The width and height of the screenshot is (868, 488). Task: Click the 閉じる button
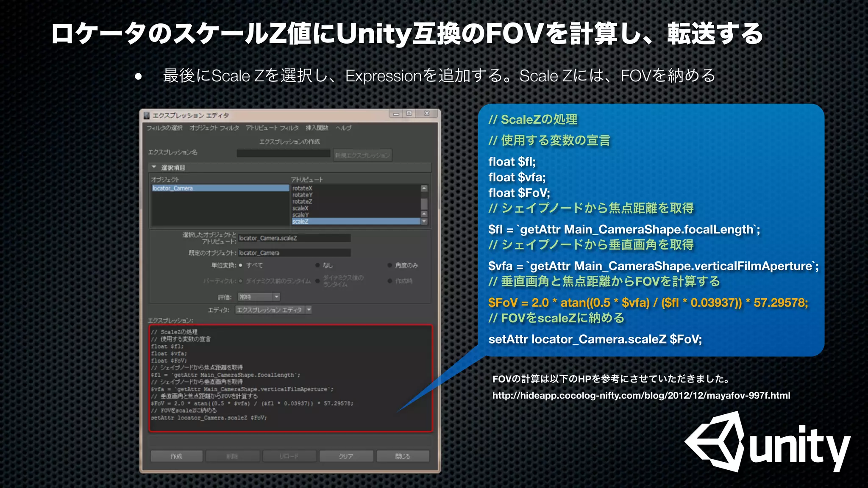point(403,456)
